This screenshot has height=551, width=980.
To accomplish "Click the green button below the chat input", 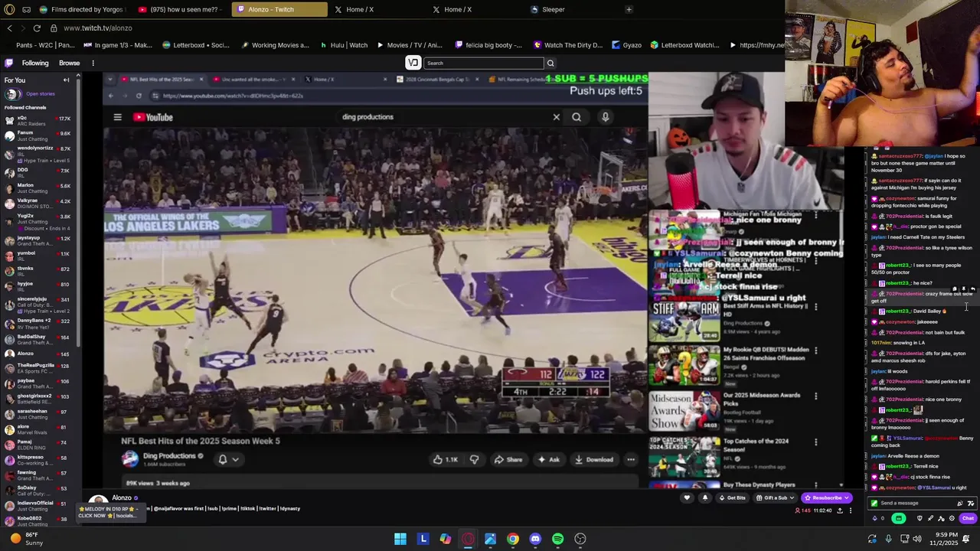I will click(899, 518).
